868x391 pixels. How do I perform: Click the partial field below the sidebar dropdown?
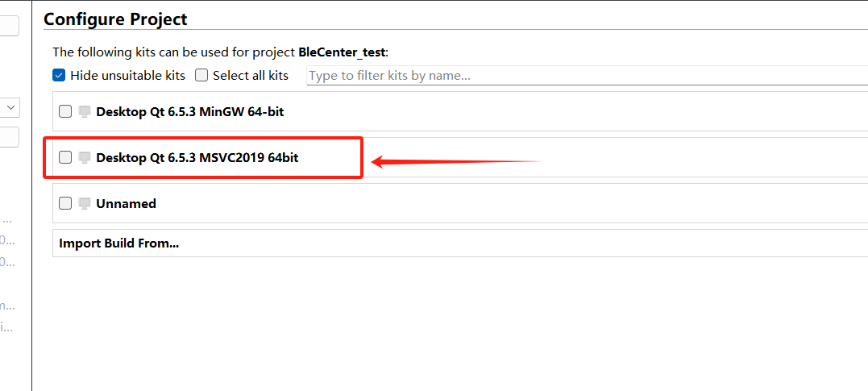click(10, 137)
